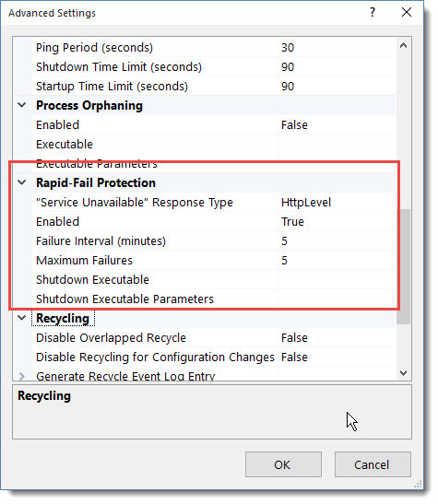Screen dimensions: 438x504
Task: Click the Failure Interval (minutes) value
Action: pos(337,240)
